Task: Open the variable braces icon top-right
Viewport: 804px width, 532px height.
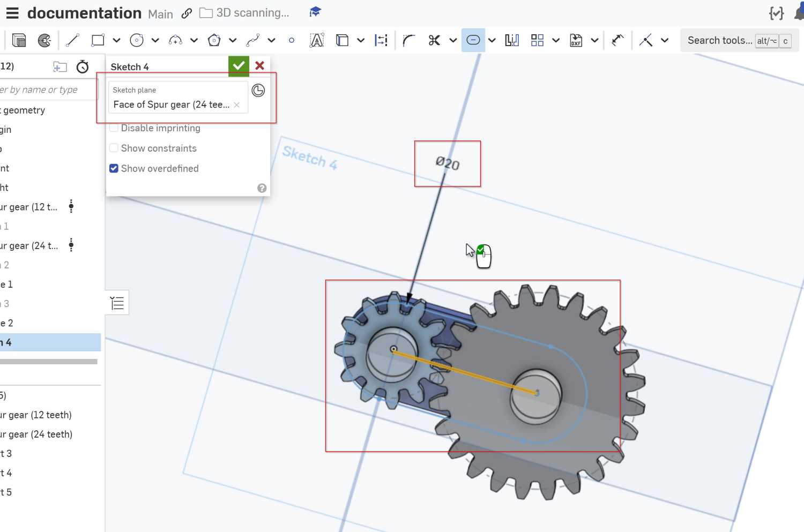Action: click(x=776, y=13)
